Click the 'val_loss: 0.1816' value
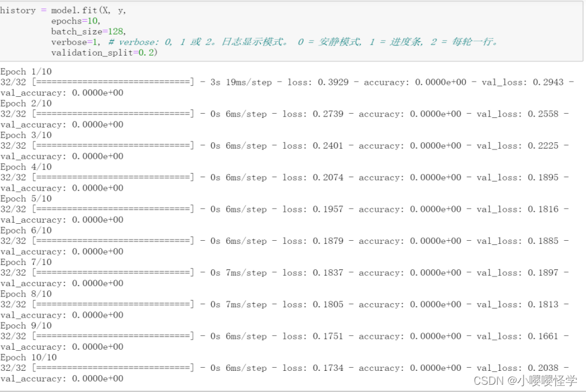This screenshot has width=586, height=392. pyautogui.click(x=517, y=209)
